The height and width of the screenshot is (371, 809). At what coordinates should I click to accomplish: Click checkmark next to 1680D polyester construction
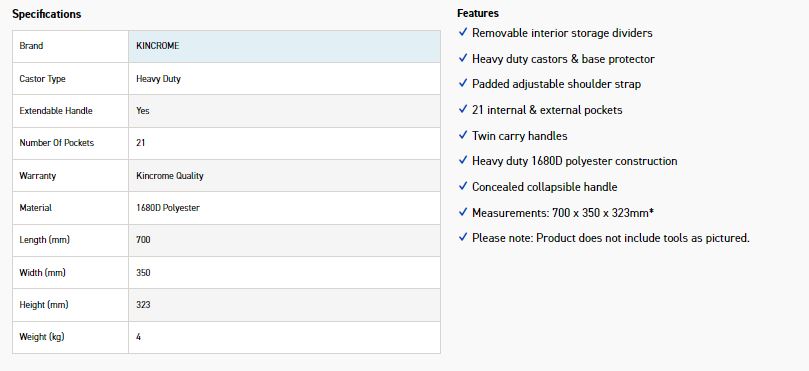463,160
